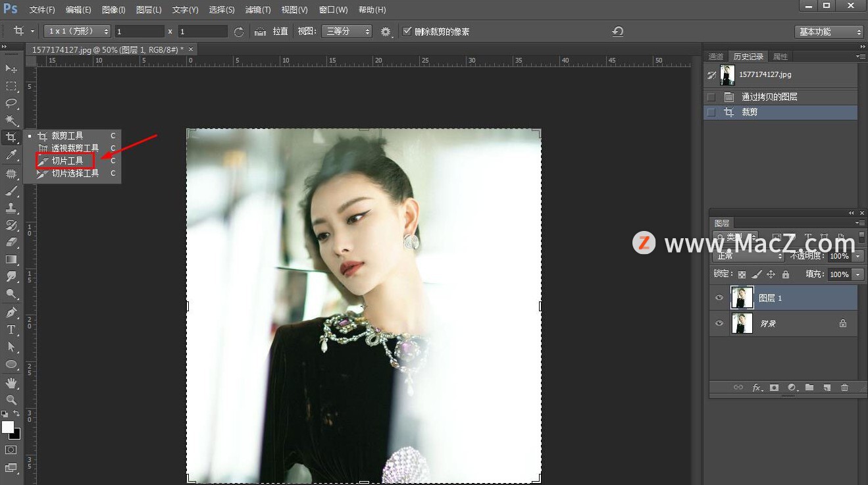Hide 背景 layer visibility eye
Screen dimensions: 868x485
point(719,323)
